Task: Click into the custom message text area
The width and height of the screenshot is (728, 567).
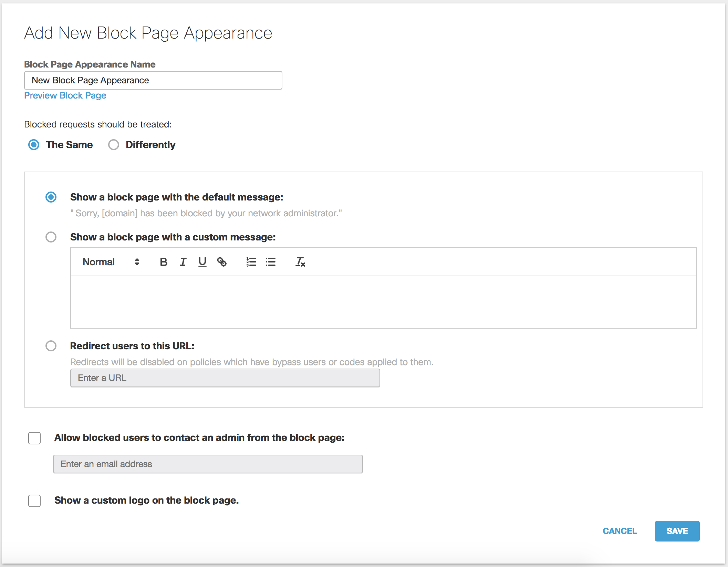Action: [383, 302]
